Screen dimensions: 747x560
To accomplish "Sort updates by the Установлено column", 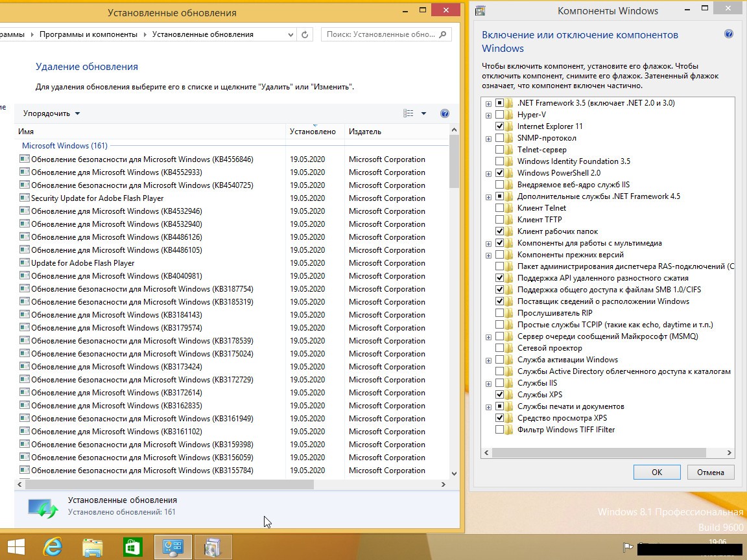I will click(x=314, y=132).
